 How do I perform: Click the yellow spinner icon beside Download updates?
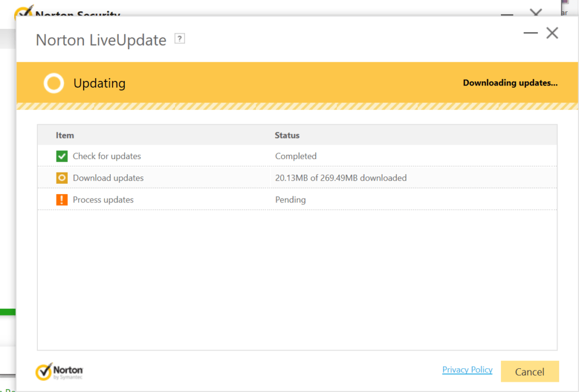click(62, 178)
